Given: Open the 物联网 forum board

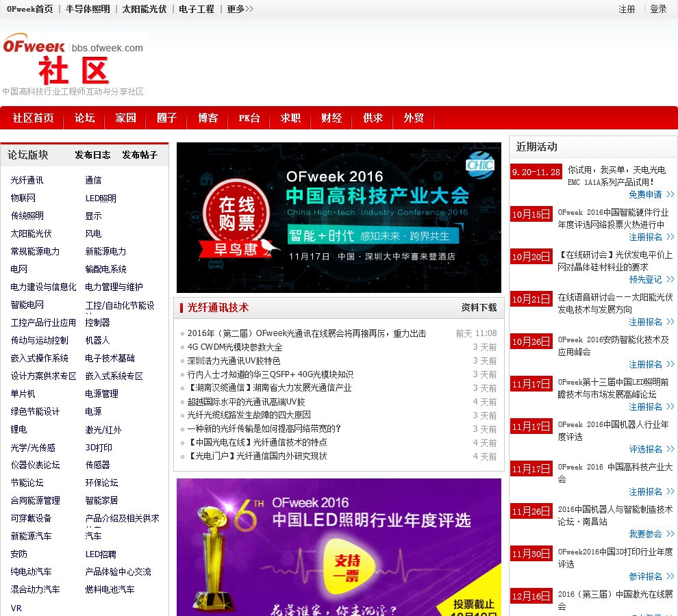Looking at the screenshot, I should tap(23, 198).
